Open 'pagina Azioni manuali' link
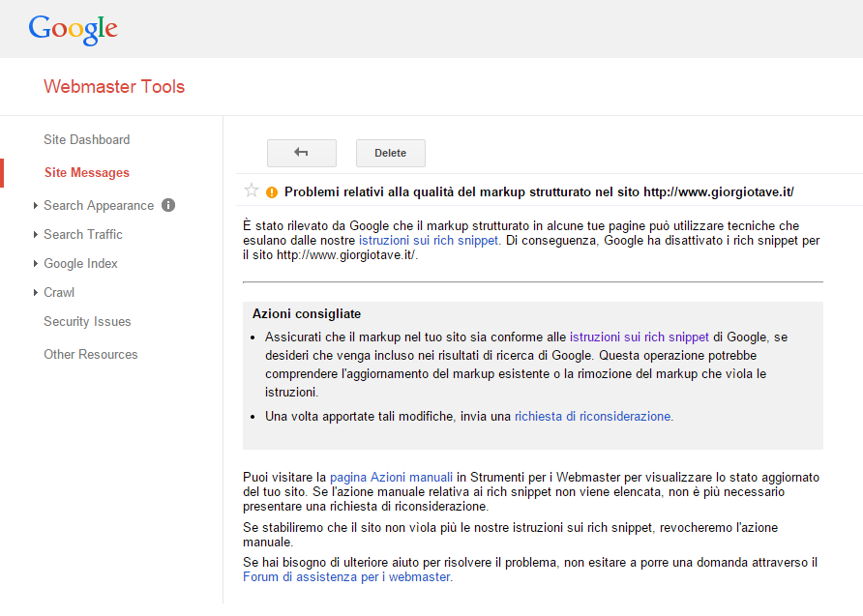 click(391, 477)
